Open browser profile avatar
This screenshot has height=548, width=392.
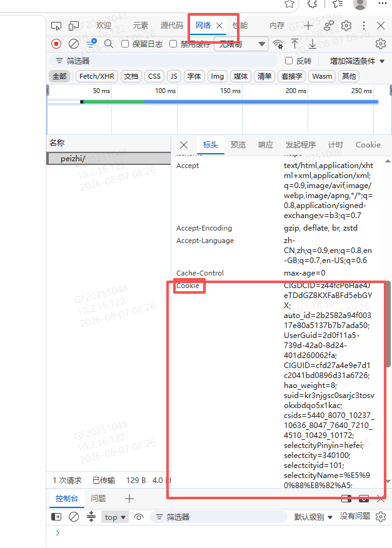coord(360,4)
